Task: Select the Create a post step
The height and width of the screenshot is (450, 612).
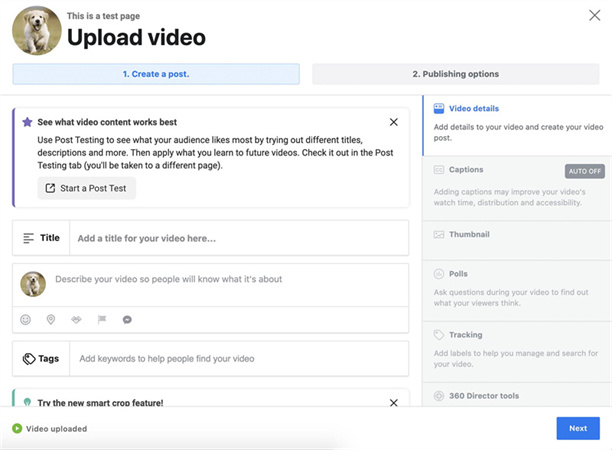Action: pos(156,74)
